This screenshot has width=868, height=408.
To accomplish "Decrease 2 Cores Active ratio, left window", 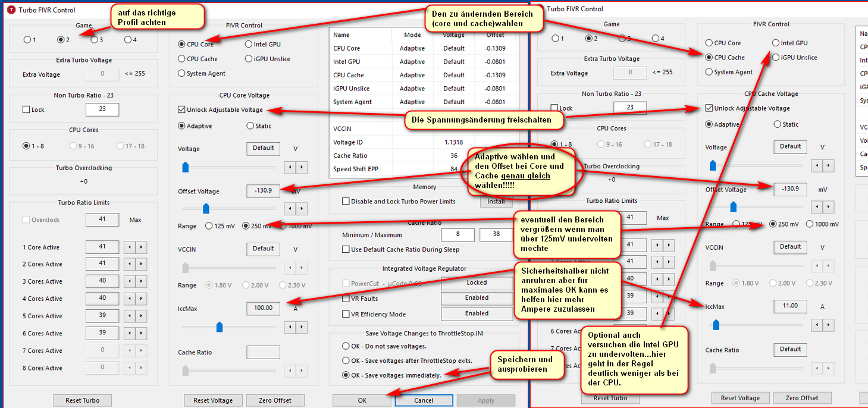I will pyautogui.click(x=129, y=263).
